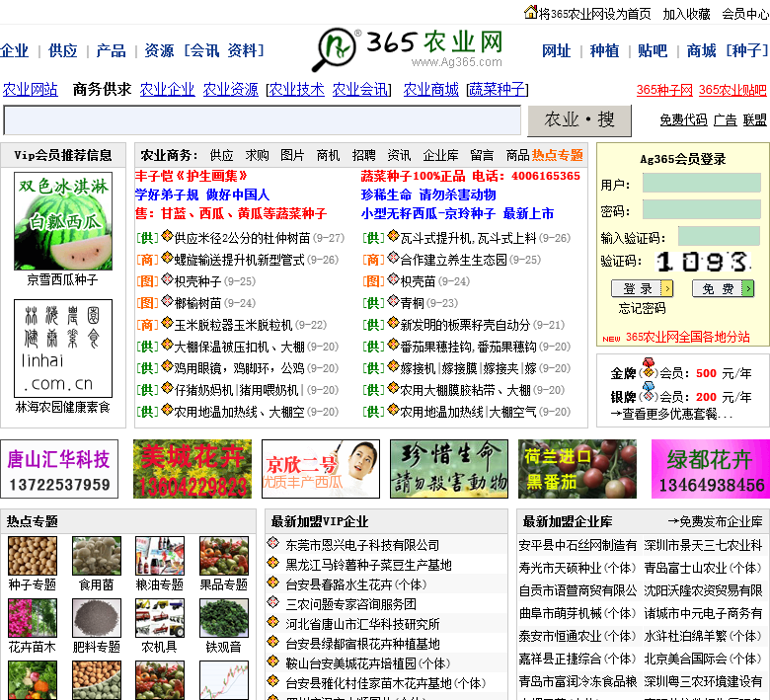Open 农业技术 search category link
770x700 pixels.
pos(296,90)
